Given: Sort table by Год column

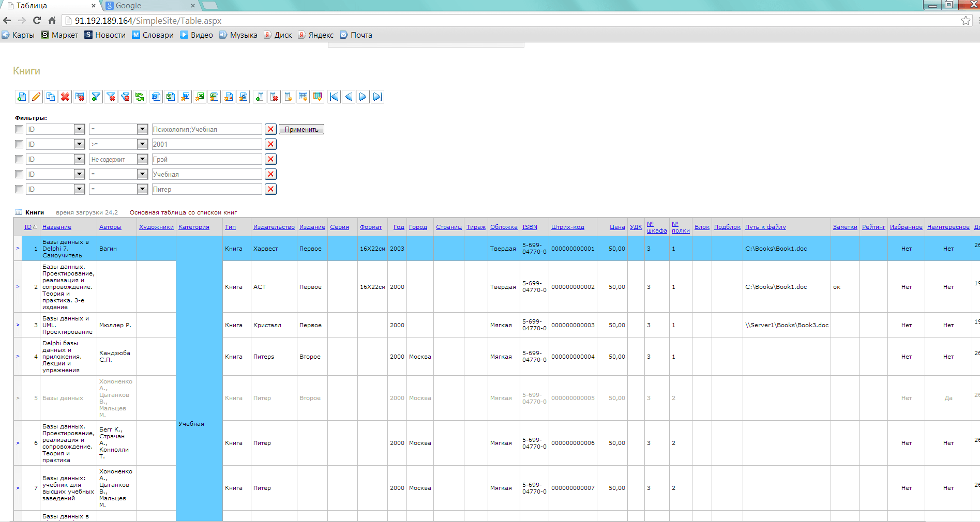Looking at the screenshot, I should tap(399, 227).
